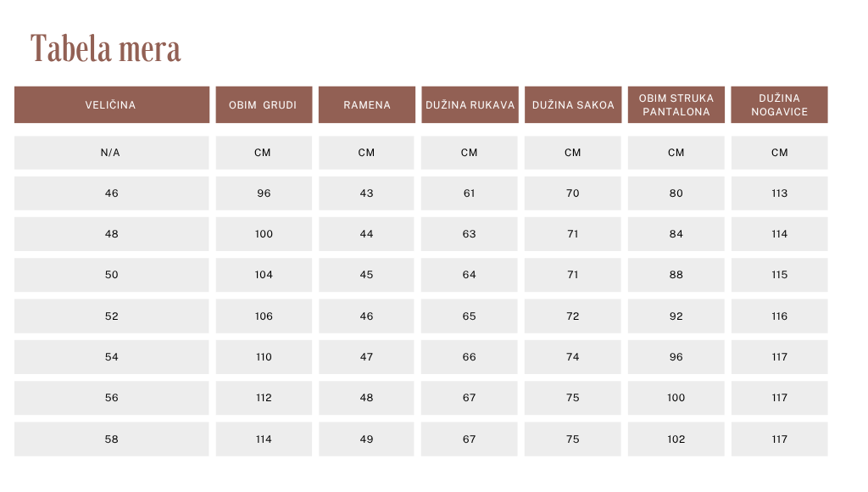The height and width of the screenshot is (492, 868).
Task: Select the size 58 cell
Action: click(112, 439)
